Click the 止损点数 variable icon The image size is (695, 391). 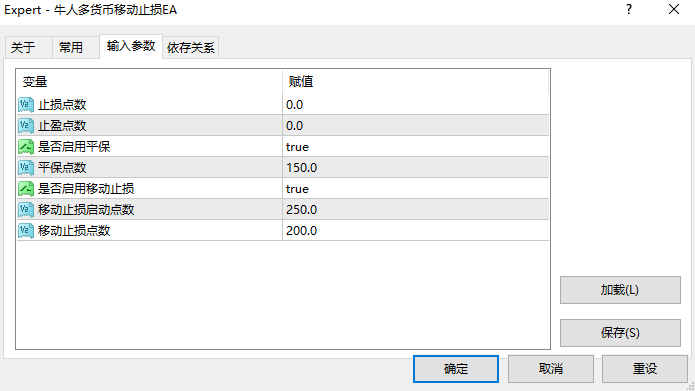[x=26, y=105]
